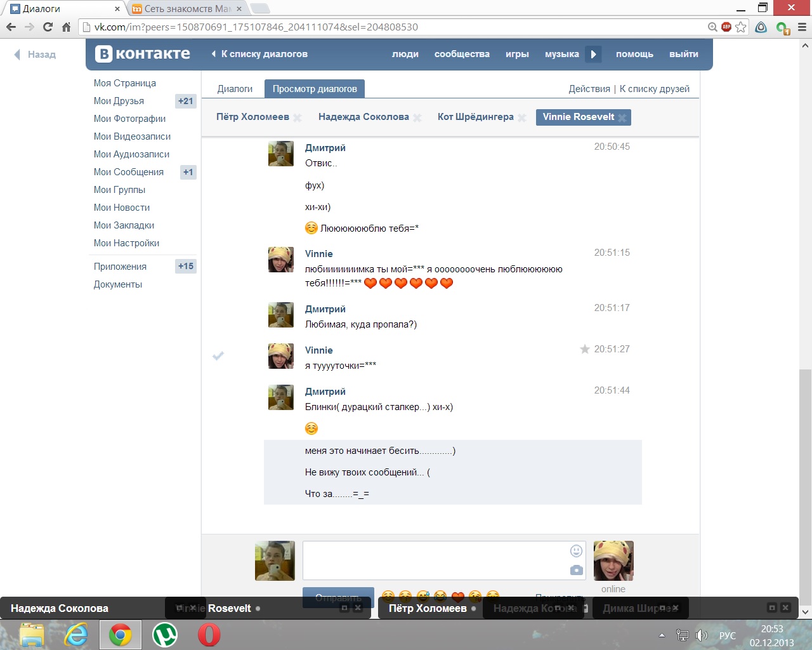The image size is (812, 650).
Task: Close the Надежда Соколова dialog tab
Action: click(417, 117)
